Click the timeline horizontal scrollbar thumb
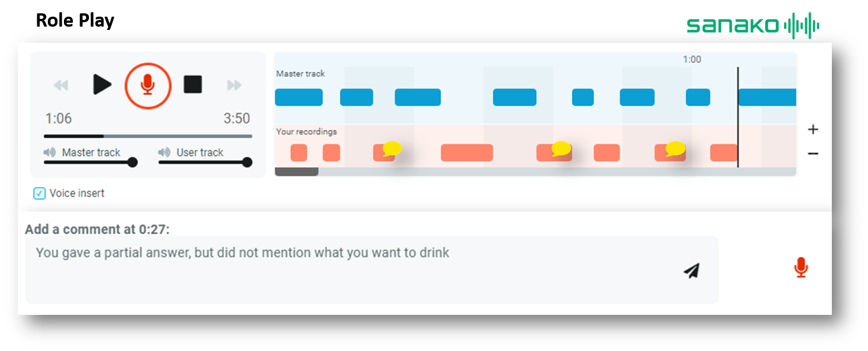Viewport: 868px width, 351px height. [x=296, y=172]
